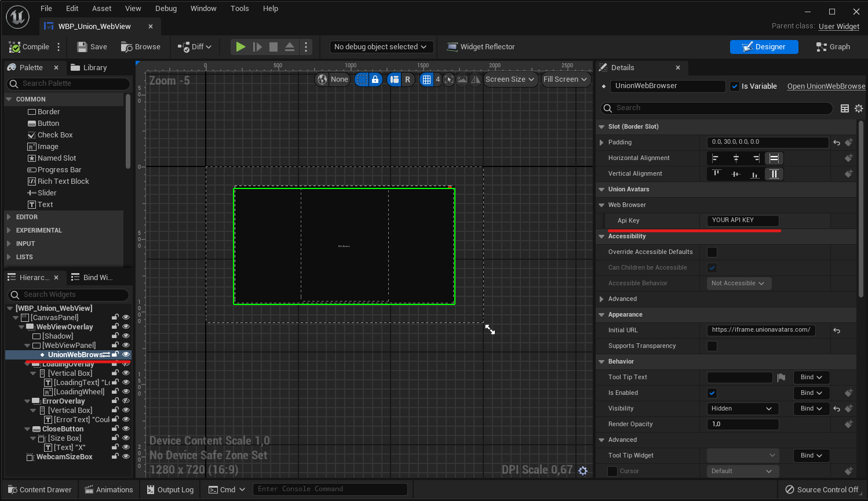
Task: Set horizontal alignment to Center
Action: coord(736,158)
